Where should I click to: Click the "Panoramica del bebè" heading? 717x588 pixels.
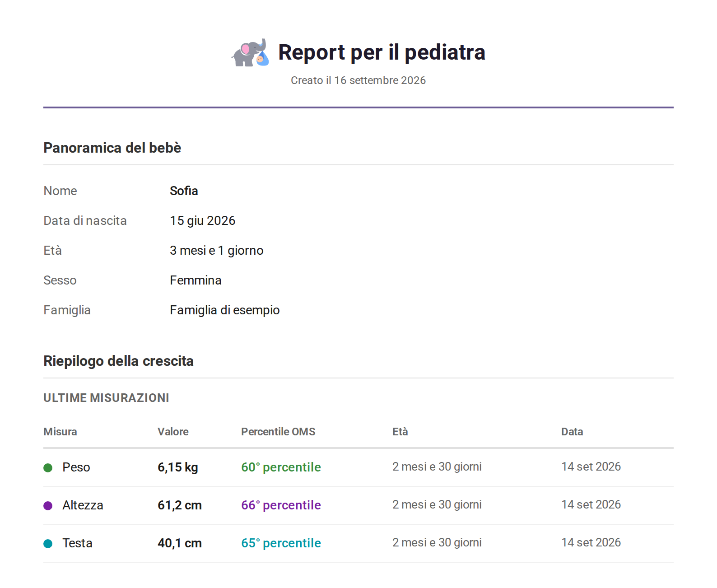(x=112, y=148)
